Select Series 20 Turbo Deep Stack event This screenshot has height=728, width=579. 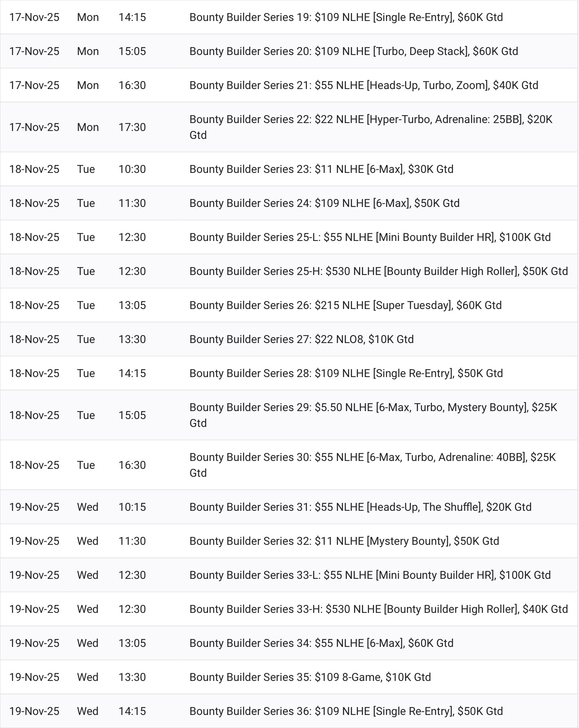click(354, 51)
